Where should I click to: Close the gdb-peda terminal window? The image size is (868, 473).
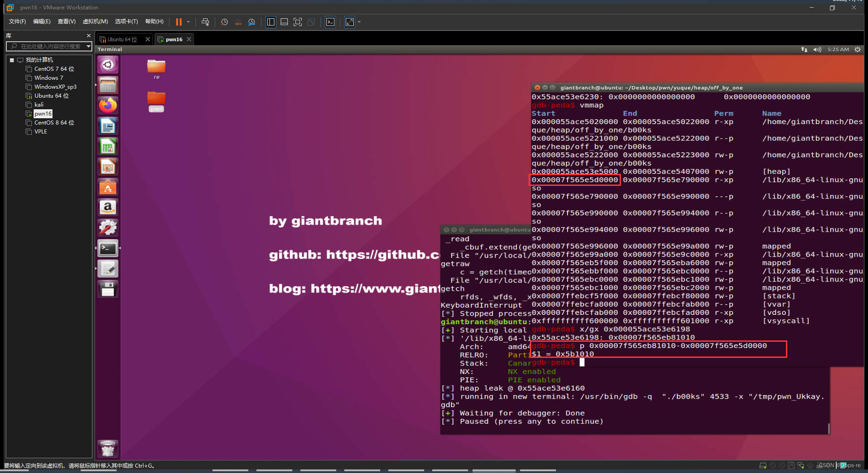click(537, 88)
